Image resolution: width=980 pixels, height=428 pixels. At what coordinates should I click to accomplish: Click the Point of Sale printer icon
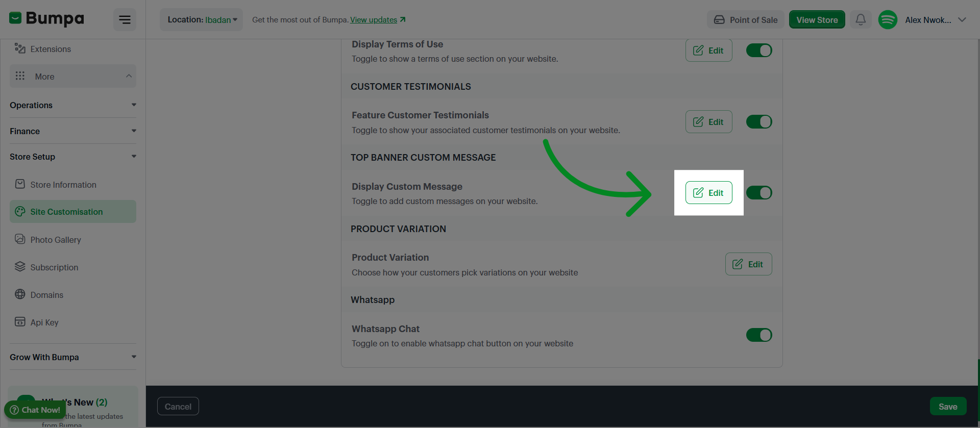pyautogui.click(x=719, y=20)
